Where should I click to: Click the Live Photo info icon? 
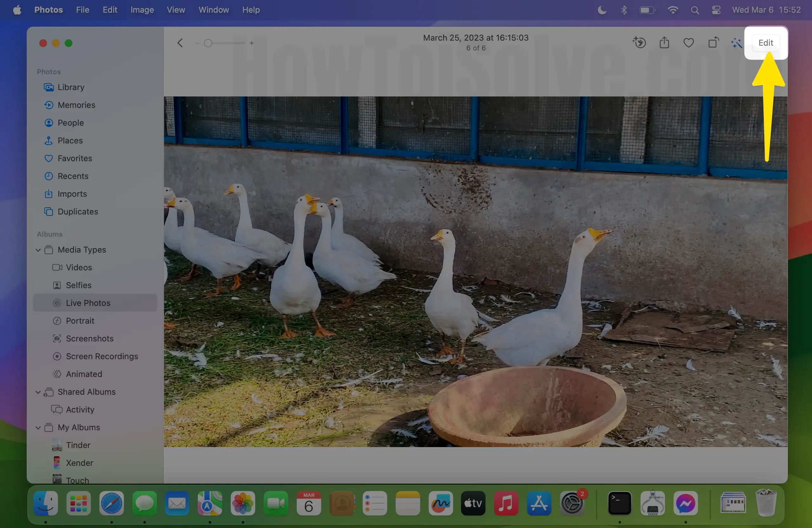[x=639, y=43]
